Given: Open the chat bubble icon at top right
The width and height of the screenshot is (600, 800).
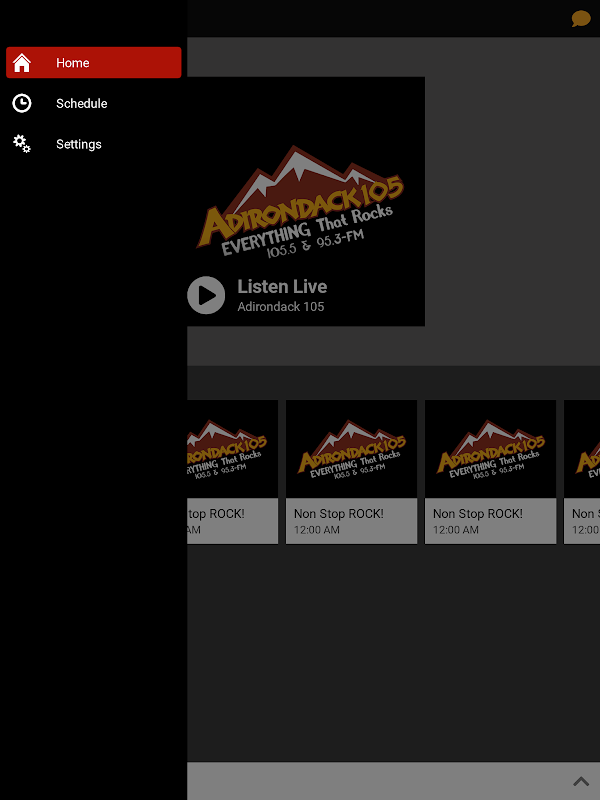Looking at the screenshot, I should click(581, 19).
